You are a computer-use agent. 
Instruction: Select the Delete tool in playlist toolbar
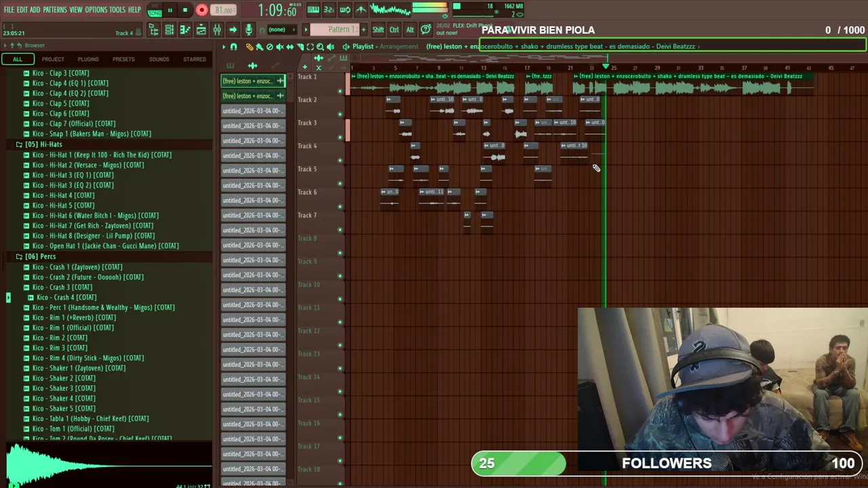tap(270, 47)
